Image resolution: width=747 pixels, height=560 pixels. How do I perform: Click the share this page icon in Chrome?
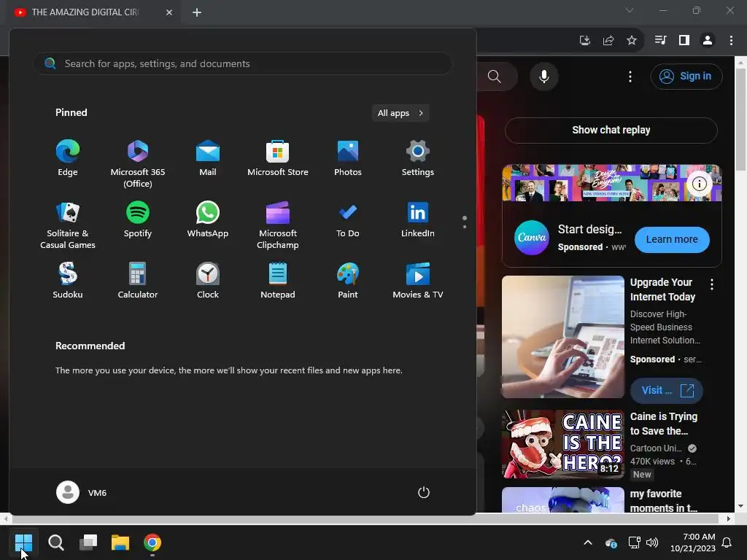pos(608,41)
